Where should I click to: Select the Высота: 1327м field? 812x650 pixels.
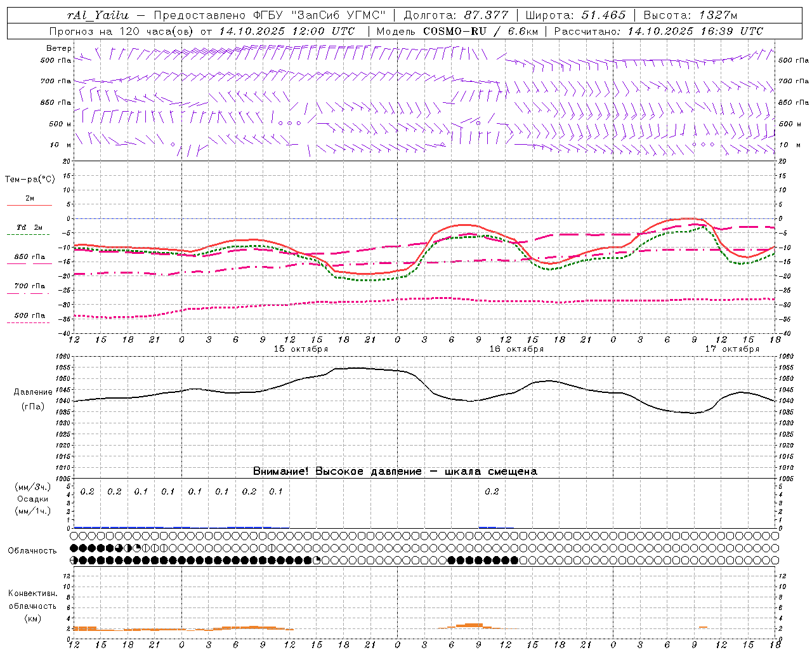click(x=690, y=15)
